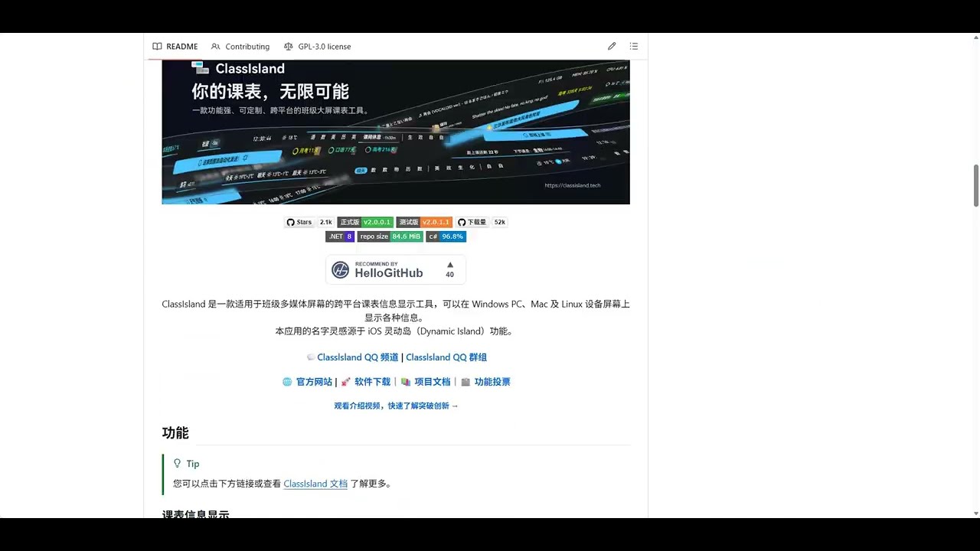Click the speech bubble icon before QQ 频道
Viewport: 980px width, 551px height.
click(x=310, y=357)
